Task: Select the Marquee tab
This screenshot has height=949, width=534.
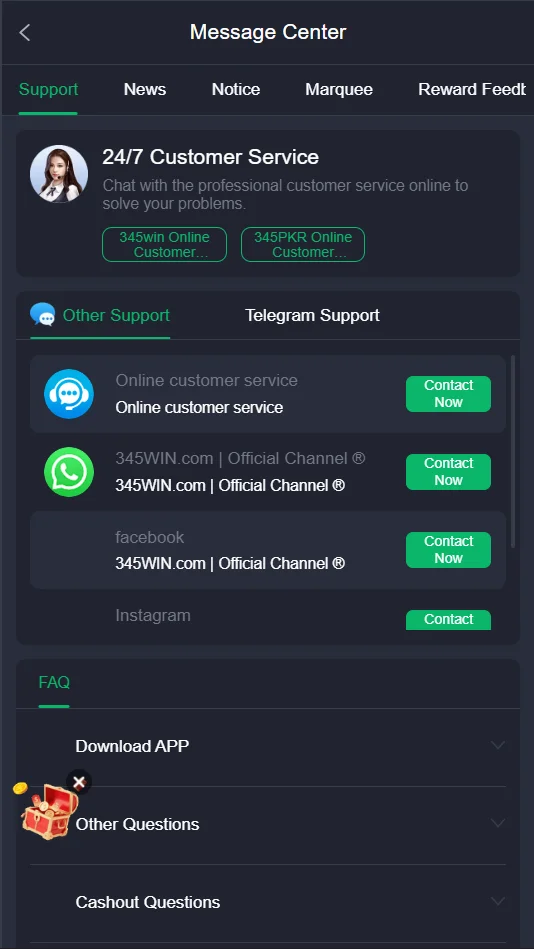Action: tap(339, 90)
